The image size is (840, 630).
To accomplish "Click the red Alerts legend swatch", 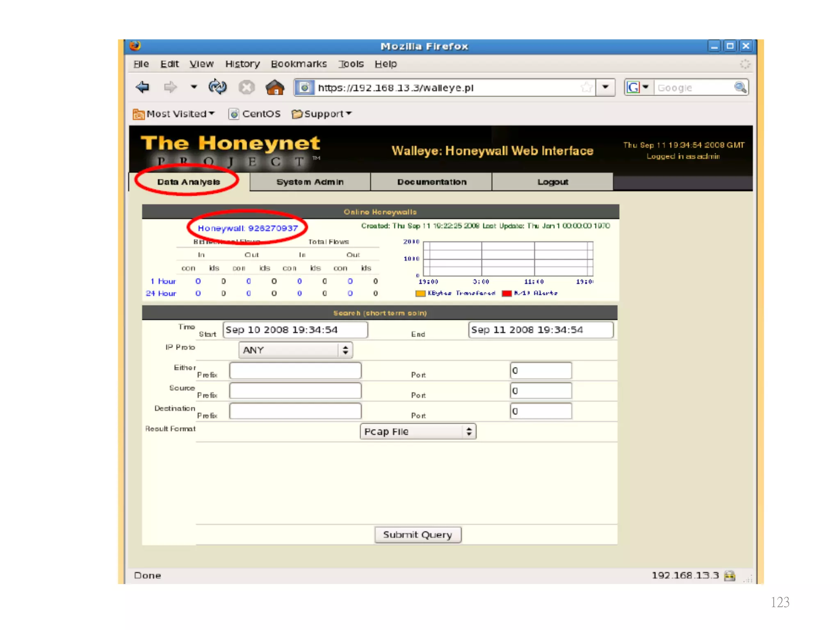I will (x=507, y=294).
